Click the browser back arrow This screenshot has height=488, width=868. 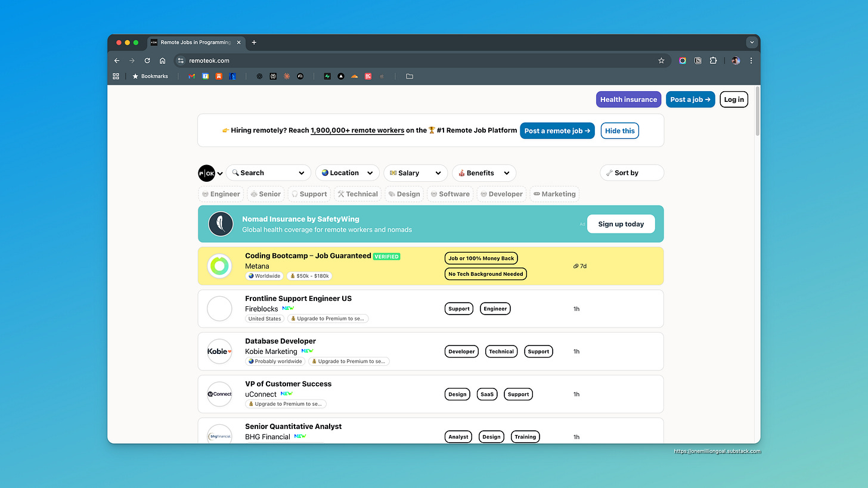(x=117, y=61)
